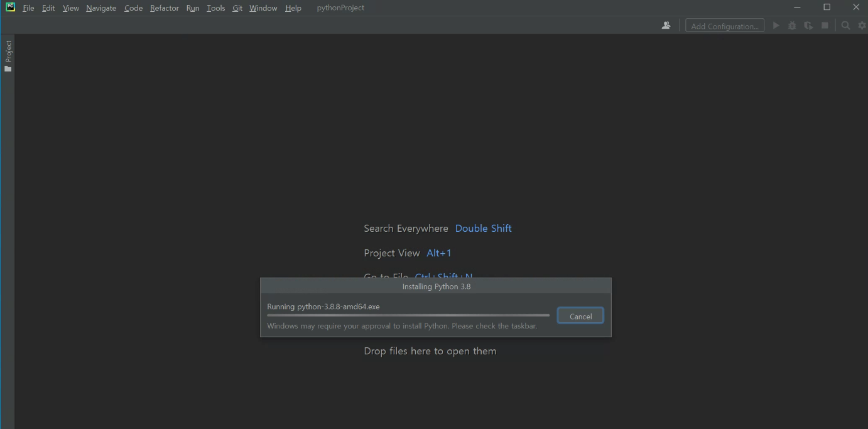
Task: Open the Navigate menu
Action: (x=101, y=8)
